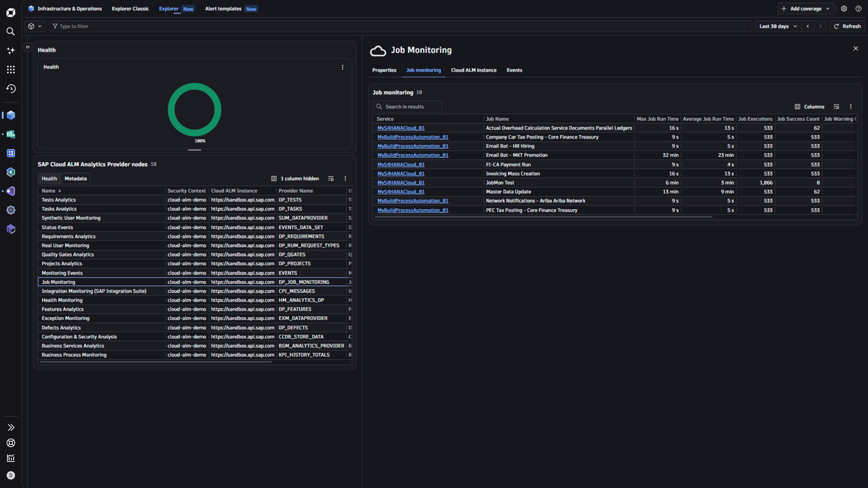Viewport: 868px width, 488px height.
Task: Open the purple cube app icon in sidebar
Action: click(x=11, y=229)
